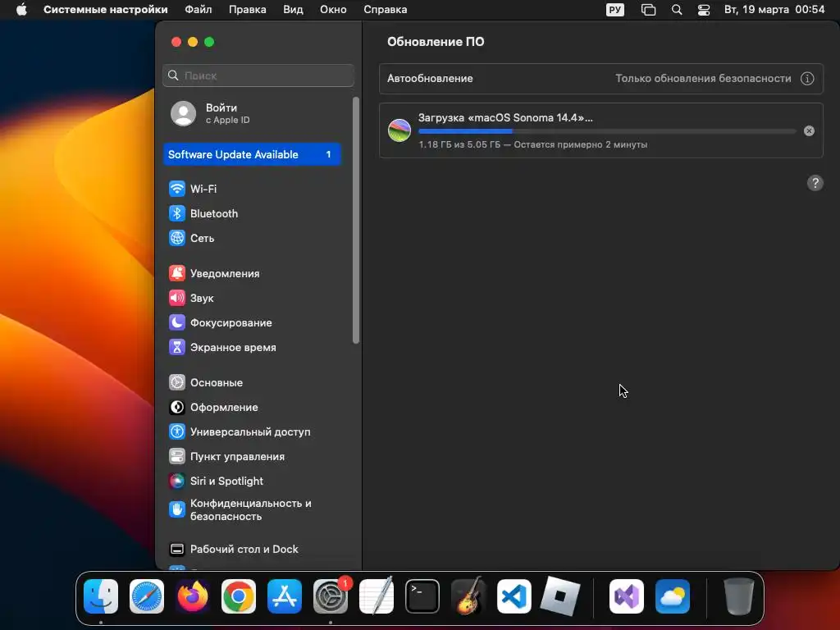Click the Загрузка macOS Sonoma 14.4 text
This screenshot has height=630, width=840.
(505, 118)
